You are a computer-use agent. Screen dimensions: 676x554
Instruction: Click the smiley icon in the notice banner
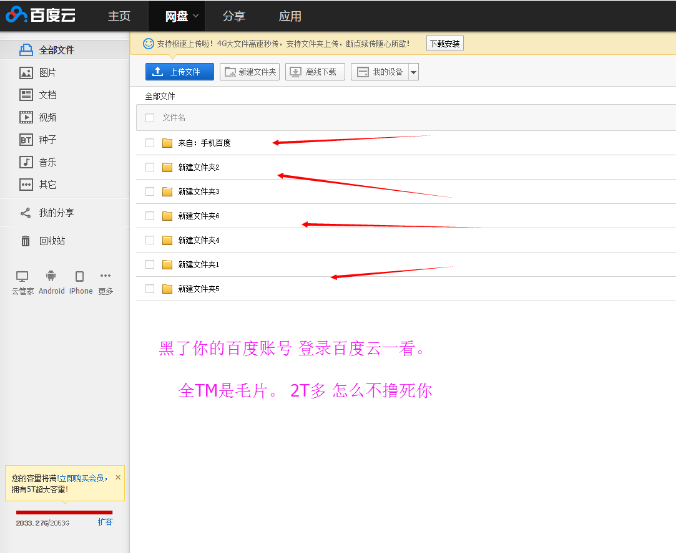[148, 44]
